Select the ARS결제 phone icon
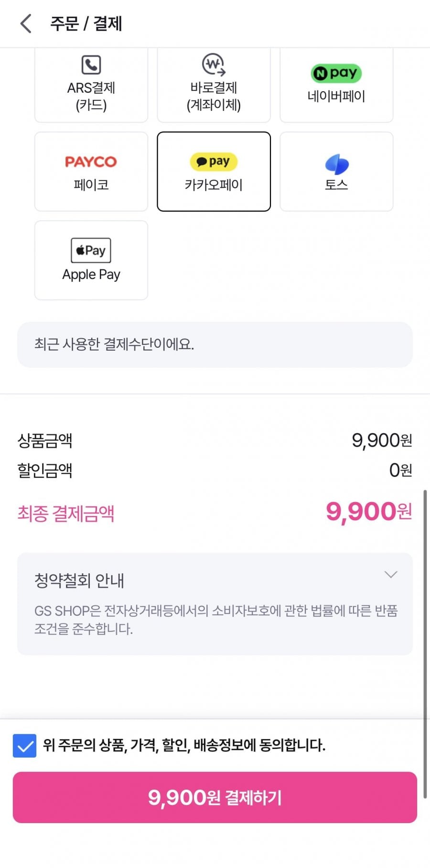The width and height of the screenshot is (430, 868). click(91, 65)
